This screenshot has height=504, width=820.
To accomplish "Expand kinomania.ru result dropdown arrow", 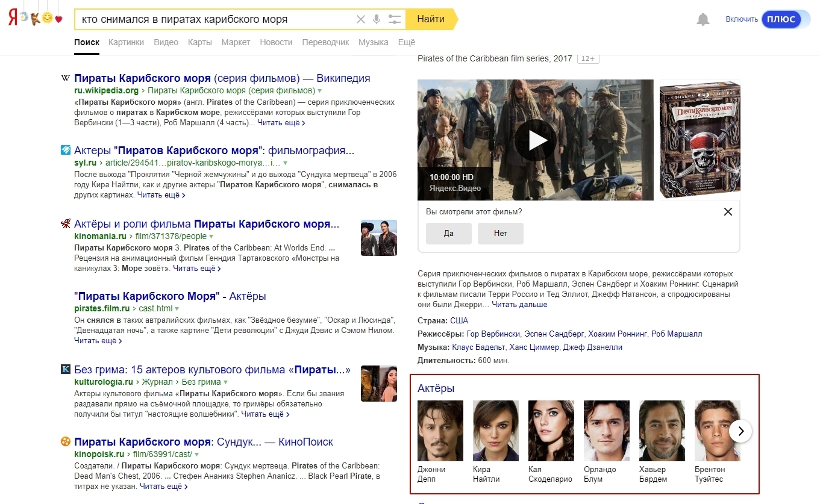I will point(211,237).
